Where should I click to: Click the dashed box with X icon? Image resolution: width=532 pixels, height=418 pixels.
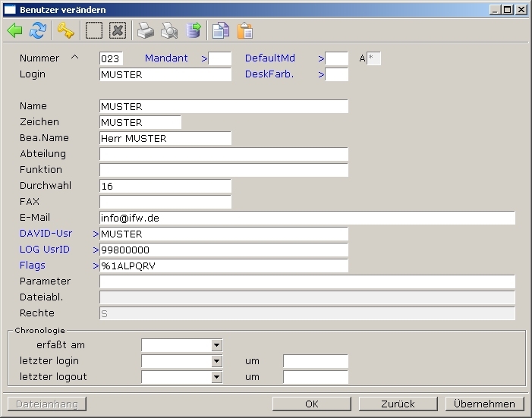pyautogui.click(x=117, y=30)
